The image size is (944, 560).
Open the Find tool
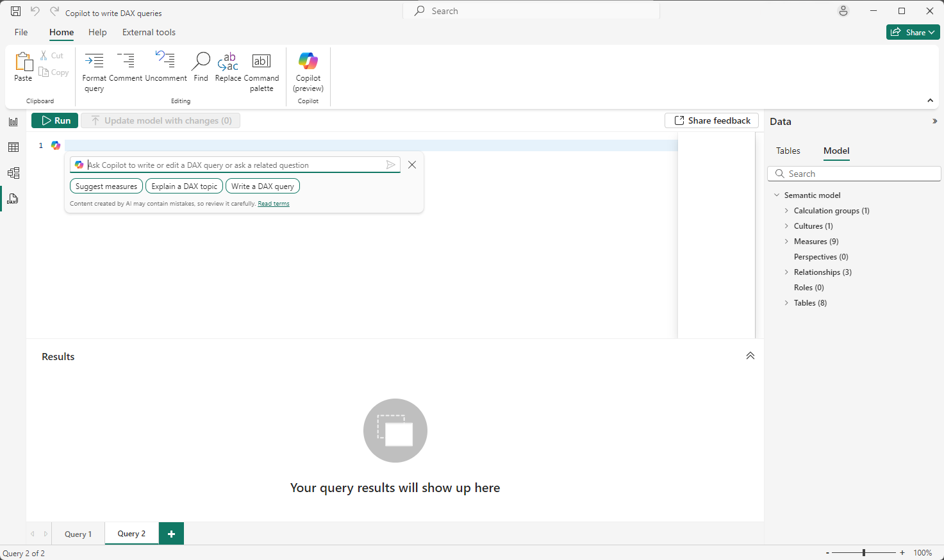pos(201,62)
